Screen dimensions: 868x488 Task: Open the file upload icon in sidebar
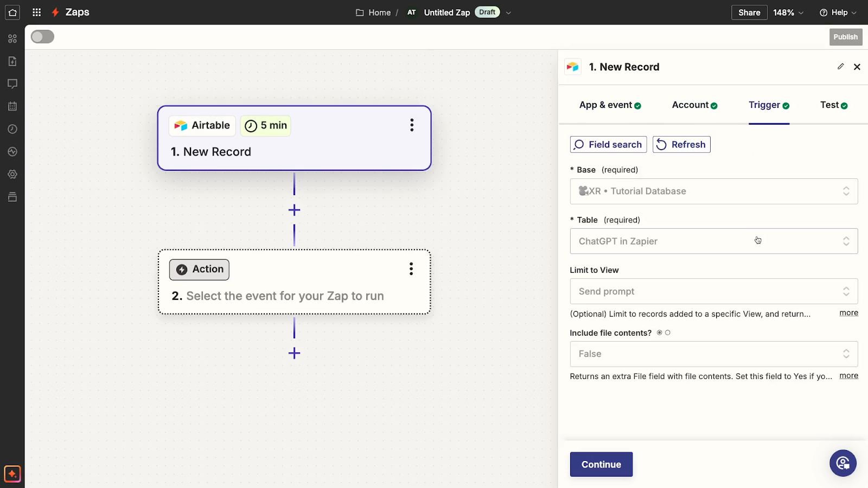coord(12,61)
